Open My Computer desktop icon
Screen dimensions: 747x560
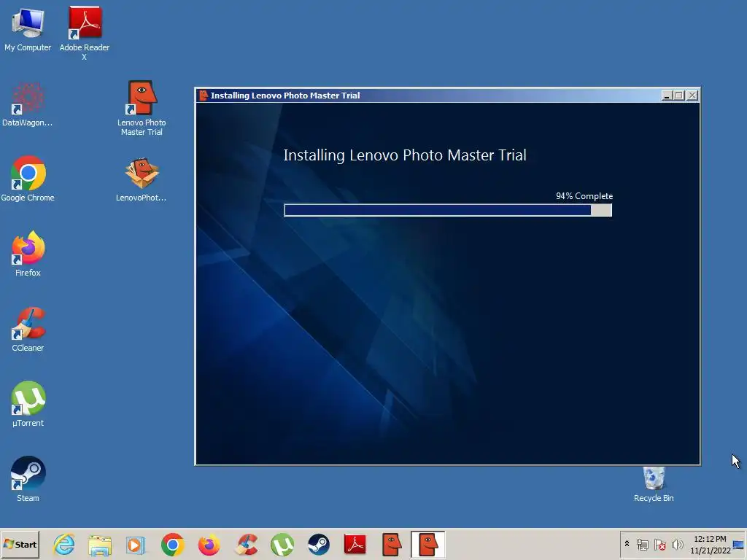(28, 28)
